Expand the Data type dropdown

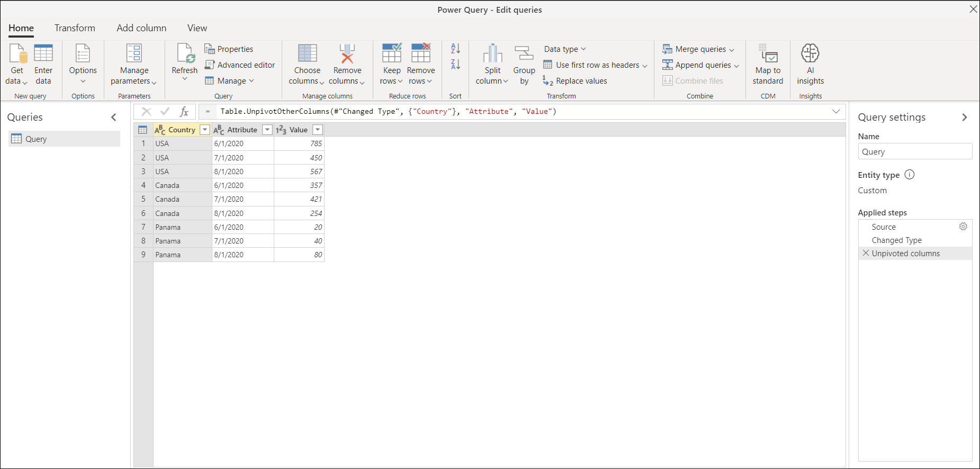(x=565, y=49)
